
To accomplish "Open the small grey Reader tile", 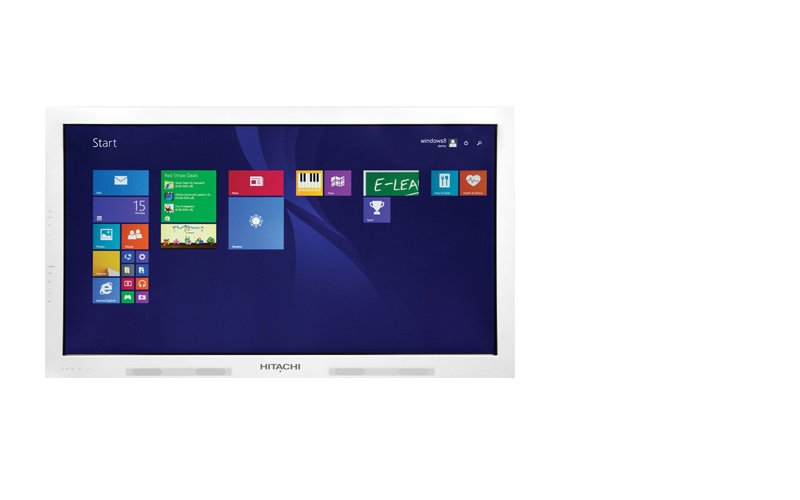I will (x=128, y=270).
